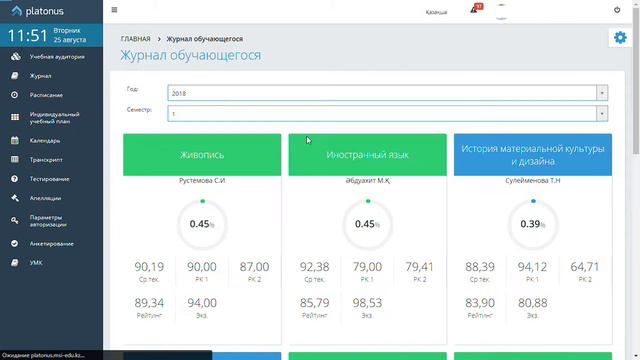The width and height of the screenshot is (640, 360).
Task: Click Живопись 0.45 progress circle
Action: pos(202,224)
